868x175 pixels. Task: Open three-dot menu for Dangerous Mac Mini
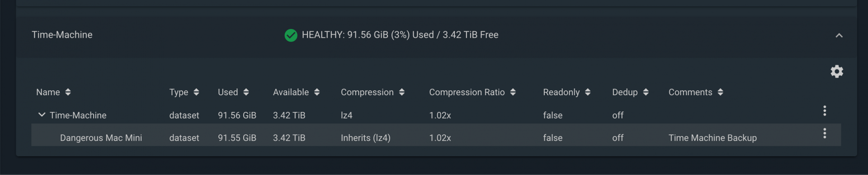click(x=825, y=133)
